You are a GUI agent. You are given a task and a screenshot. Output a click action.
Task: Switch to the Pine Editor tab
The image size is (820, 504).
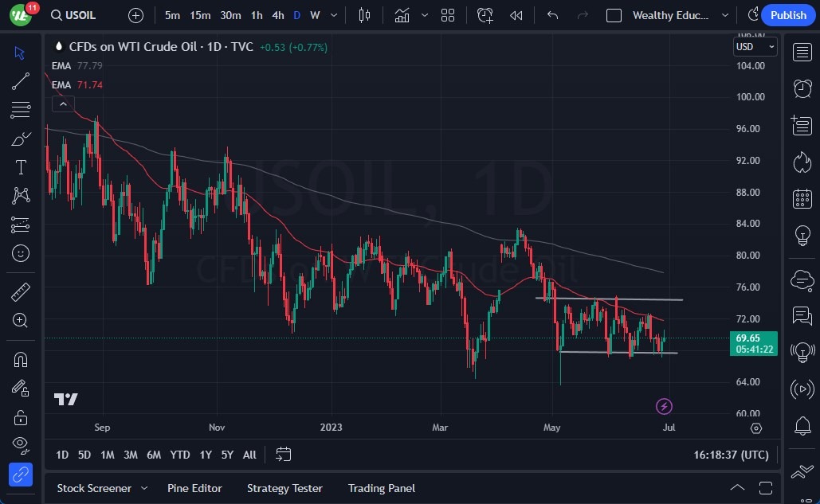coord(194,488)
